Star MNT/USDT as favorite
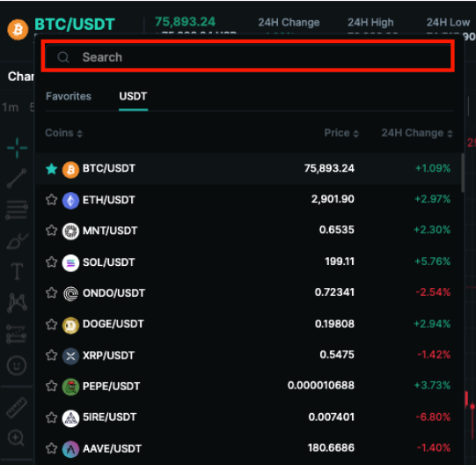This screenshot has width=476, height=465. point(52,231)
